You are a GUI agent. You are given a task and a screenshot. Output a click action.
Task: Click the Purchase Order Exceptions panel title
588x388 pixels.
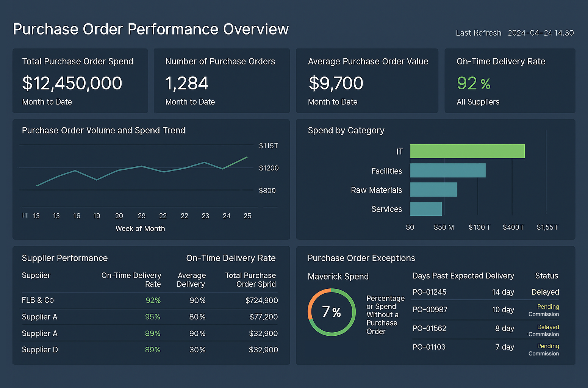(x=361, y=258)
